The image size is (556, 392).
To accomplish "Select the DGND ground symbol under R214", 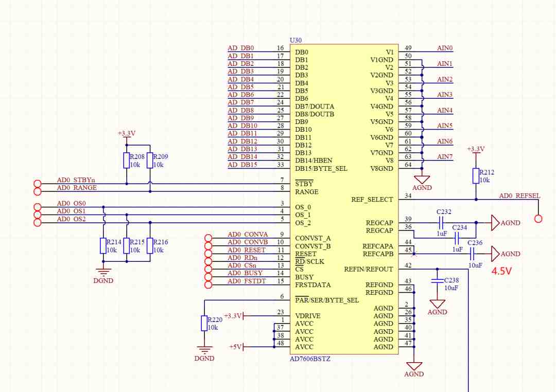I will [103, 275].
